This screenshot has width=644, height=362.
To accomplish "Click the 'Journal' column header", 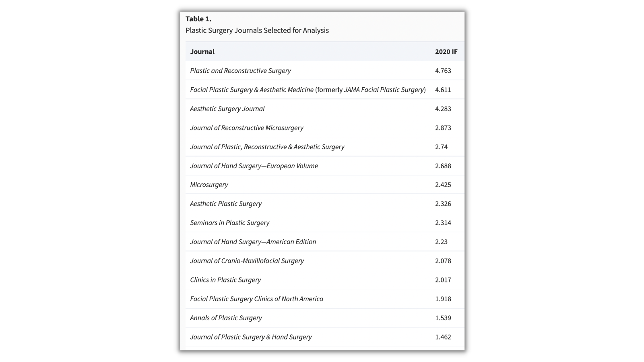I will click(202, 51).
